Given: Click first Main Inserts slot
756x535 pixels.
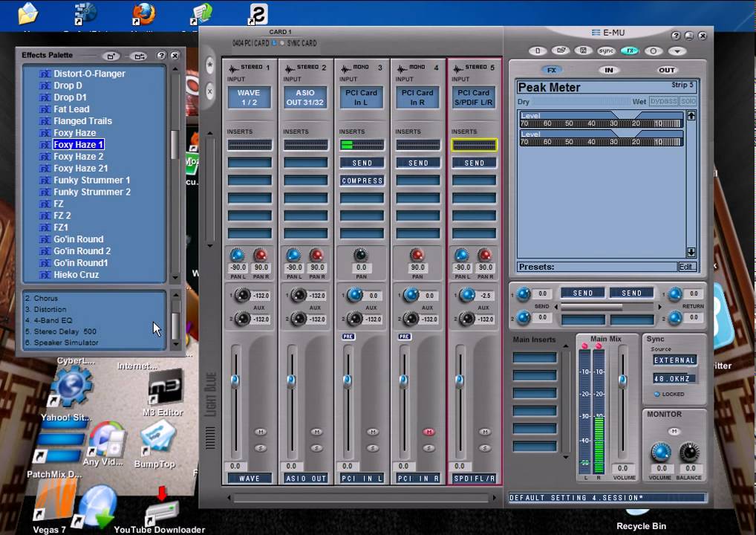Looking at the screenshot, I should (535, 358).
